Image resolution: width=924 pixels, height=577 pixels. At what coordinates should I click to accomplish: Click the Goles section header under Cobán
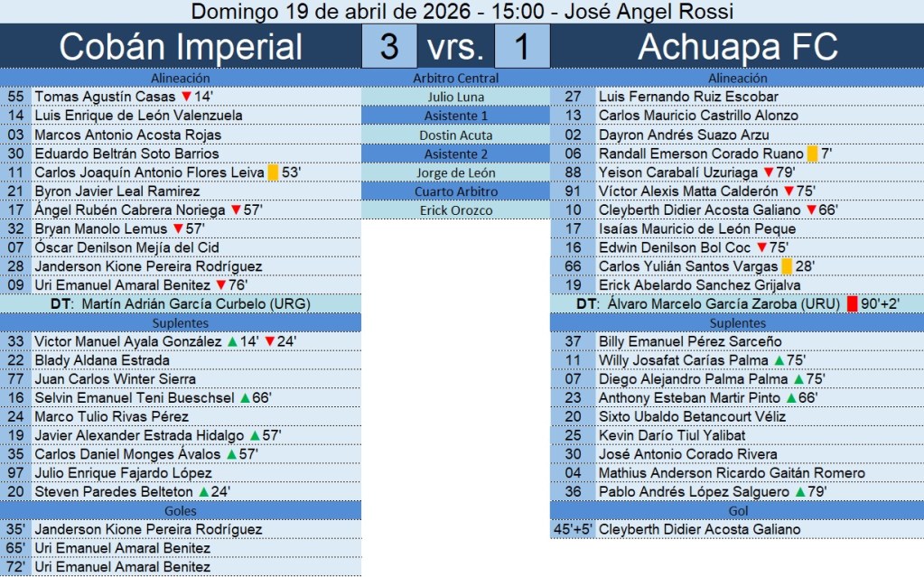point(181,511)
